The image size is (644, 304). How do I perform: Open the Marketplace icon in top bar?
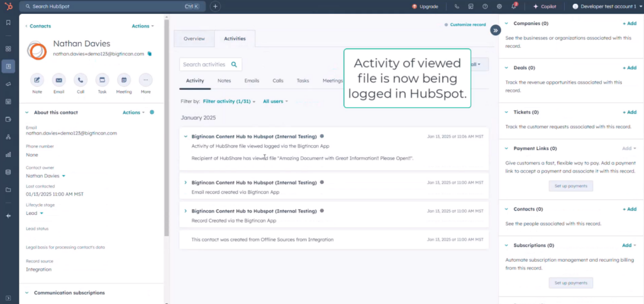click(x=470, y=6)
